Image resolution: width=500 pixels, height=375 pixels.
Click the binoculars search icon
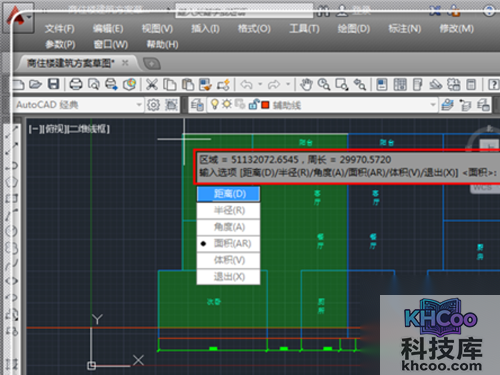323,11
